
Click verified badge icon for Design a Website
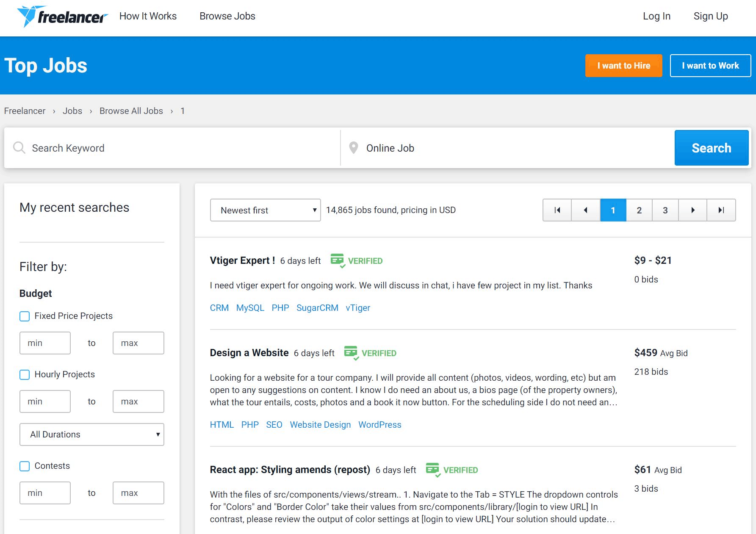352,353
